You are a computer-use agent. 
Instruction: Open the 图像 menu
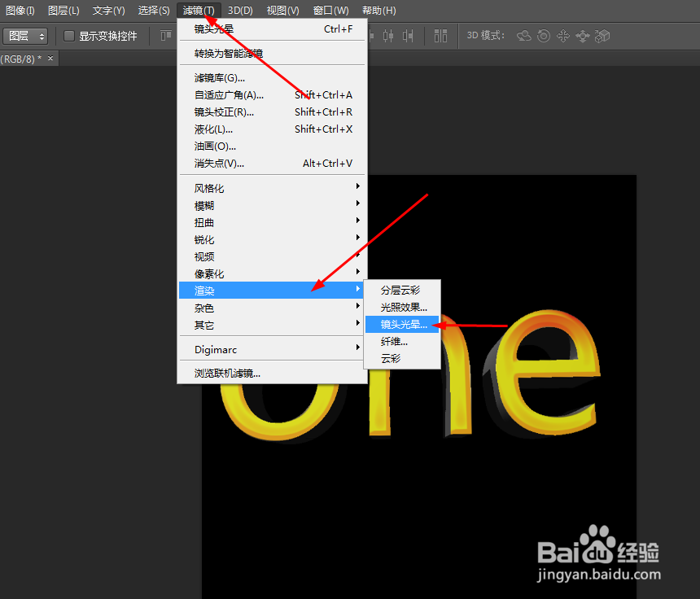[x=17, y=10]
